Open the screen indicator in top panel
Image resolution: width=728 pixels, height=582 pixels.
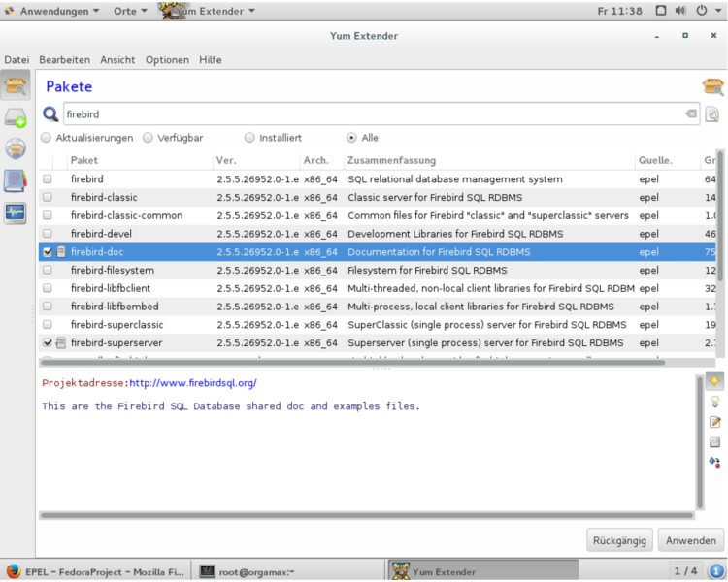tap(661, 11)
